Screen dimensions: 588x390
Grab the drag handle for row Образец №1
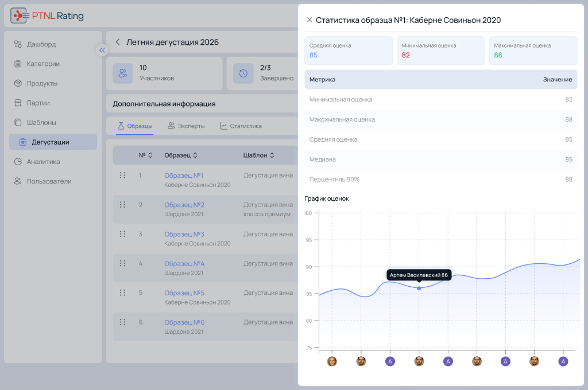(x=122, y=175)
